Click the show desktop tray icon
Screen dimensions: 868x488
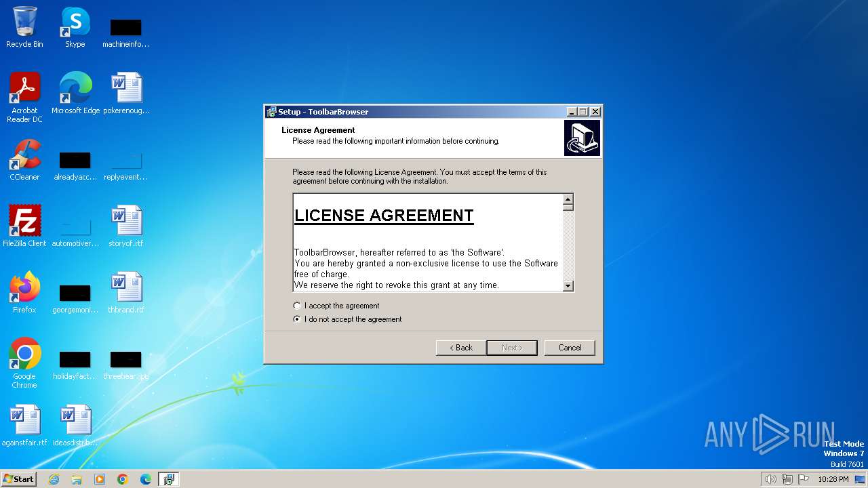[x=861, y=479]
